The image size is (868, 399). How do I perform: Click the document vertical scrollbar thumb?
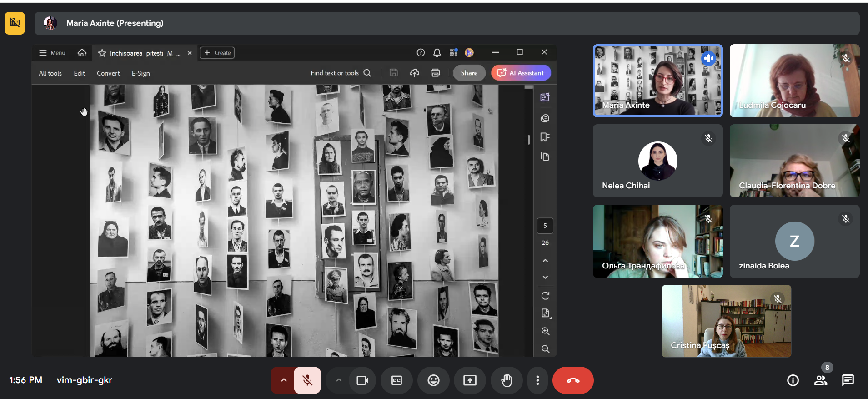(529, 140)
